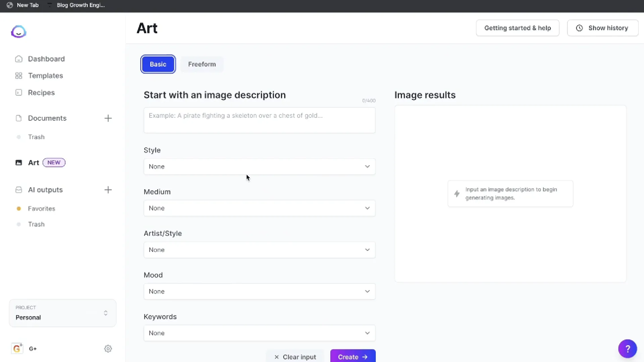This screenshot has height=362, width=644.
Task: Open settings gear icon
Action: (108, 349)
